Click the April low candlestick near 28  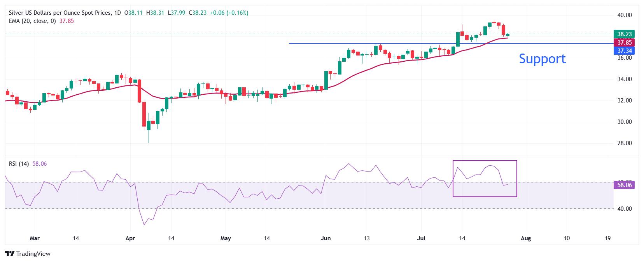click(x=149, y=131)
